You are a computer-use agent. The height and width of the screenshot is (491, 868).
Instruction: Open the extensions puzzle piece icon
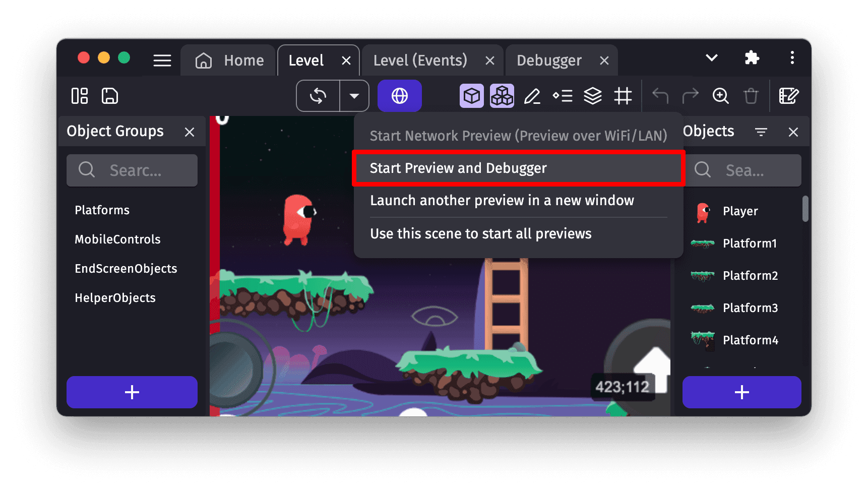(x=752, y=58)
